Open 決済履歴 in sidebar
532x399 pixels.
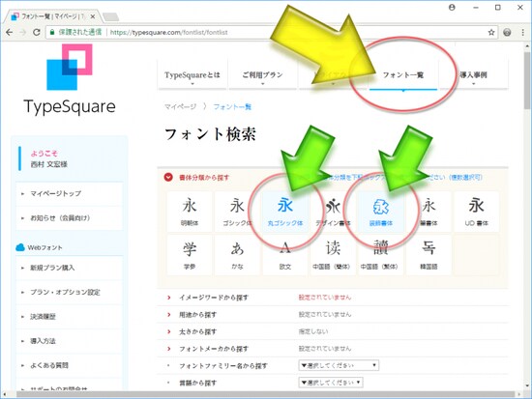[70, 317]
